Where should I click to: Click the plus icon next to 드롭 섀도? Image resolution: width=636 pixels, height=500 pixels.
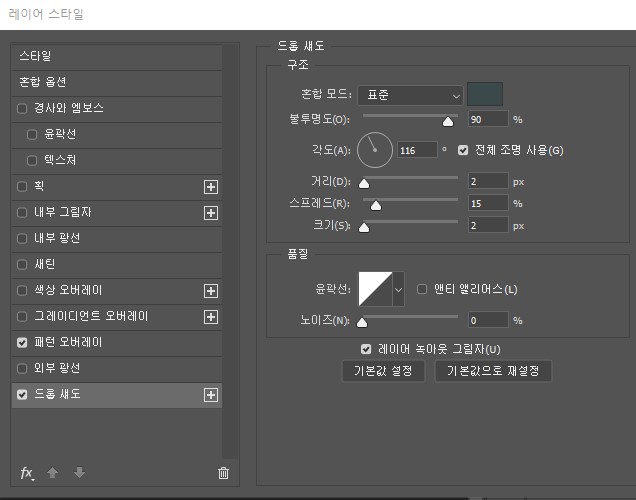pos(211,395)
